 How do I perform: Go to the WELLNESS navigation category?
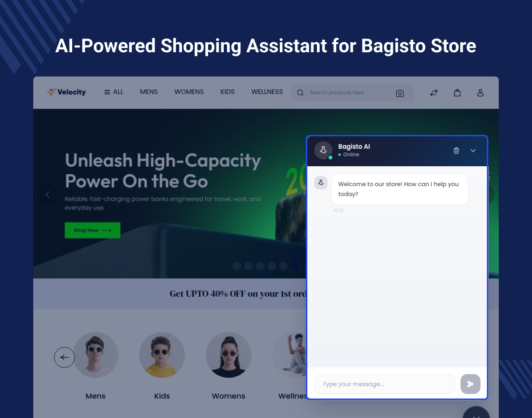point(267,92)
